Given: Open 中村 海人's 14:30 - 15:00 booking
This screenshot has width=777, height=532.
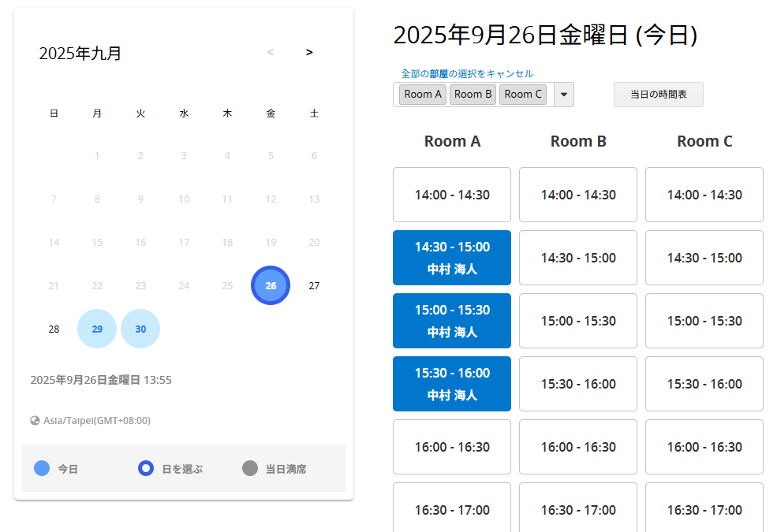Looking at the screenshot, I should [x=452, y=258].
